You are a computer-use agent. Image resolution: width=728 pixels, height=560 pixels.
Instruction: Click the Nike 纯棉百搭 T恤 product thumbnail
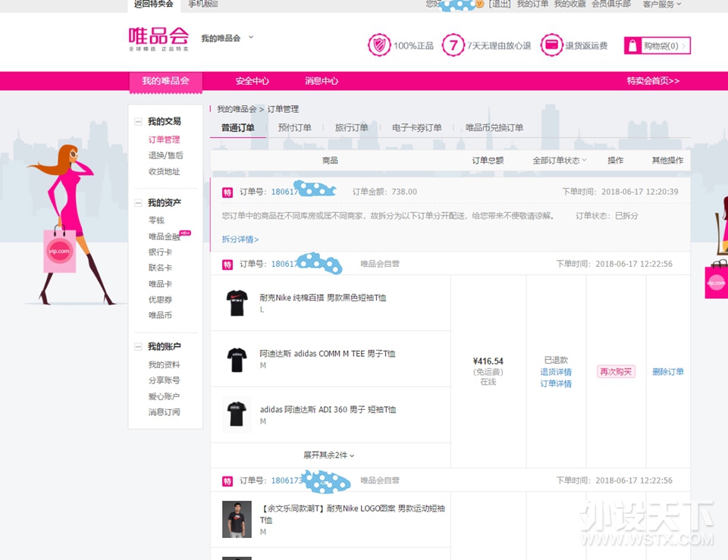click(x=237, y=303)
